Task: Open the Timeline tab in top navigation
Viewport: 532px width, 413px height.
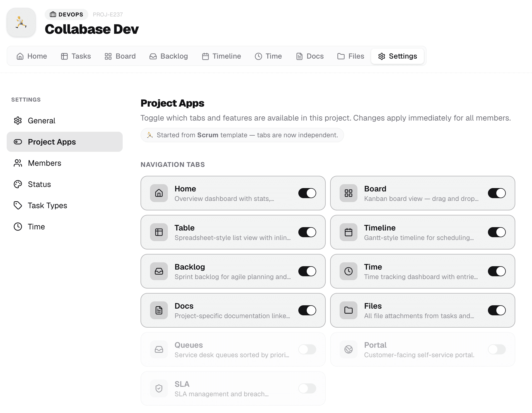Action: point(221,56)
